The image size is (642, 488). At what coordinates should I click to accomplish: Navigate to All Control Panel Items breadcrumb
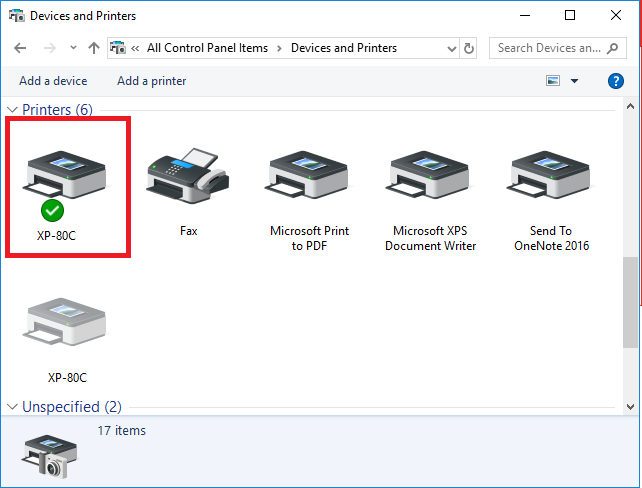click(x=207, y=48)
